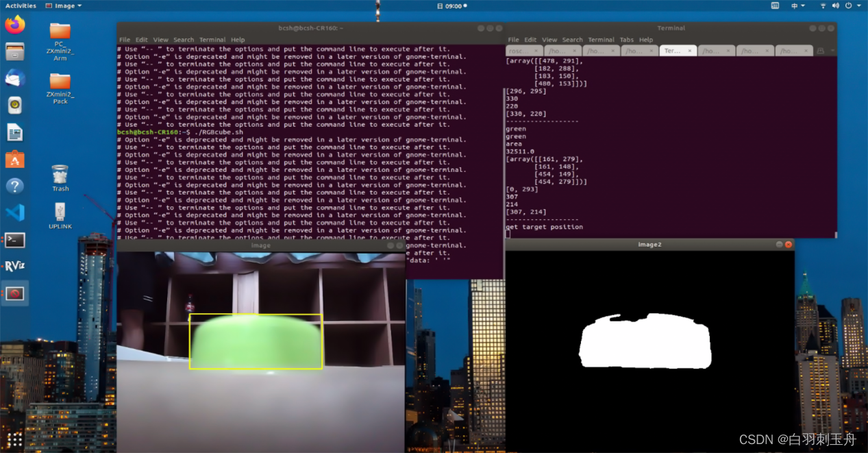The width and height of the screenshot is (868, 453).
Task: Close the image2 window with the red button
Action: [x=789, y=245]
